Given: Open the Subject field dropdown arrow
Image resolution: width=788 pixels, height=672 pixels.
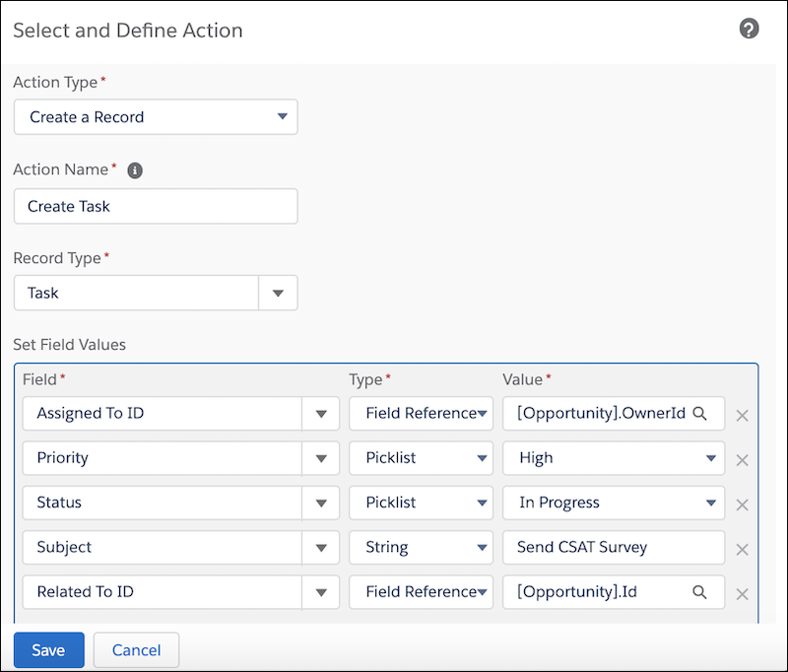Looking at the screenshot, I should pos(321,547).
